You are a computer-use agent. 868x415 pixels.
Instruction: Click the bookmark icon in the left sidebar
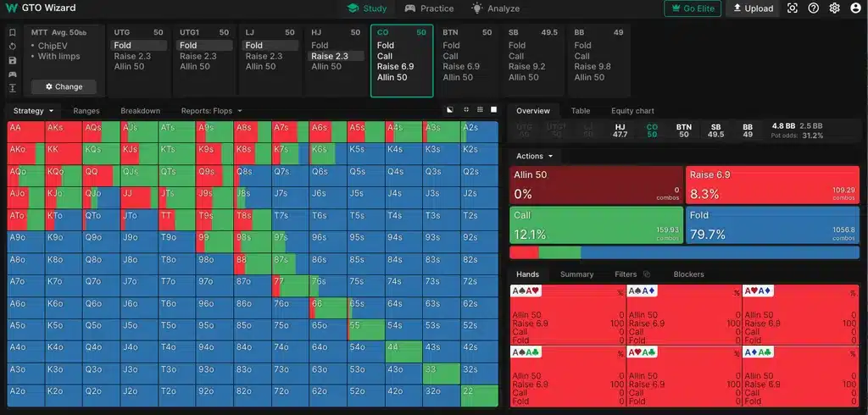12,33
